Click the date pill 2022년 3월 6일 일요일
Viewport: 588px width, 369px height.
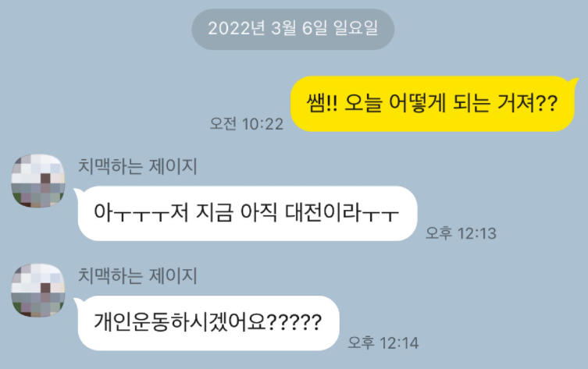[293, 29]
